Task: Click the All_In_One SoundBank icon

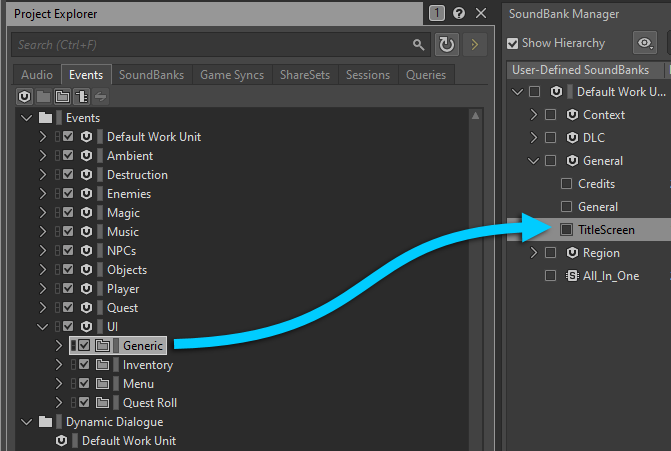Action: coord(572,276)
